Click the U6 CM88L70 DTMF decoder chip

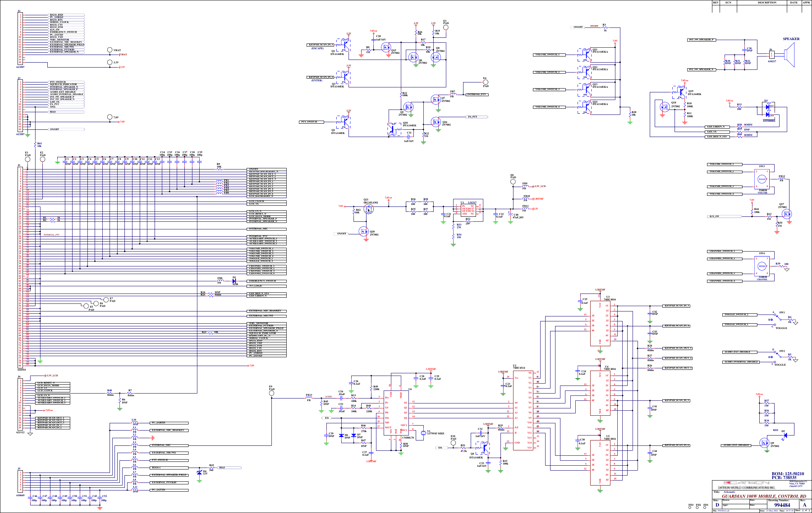[396, 413]
